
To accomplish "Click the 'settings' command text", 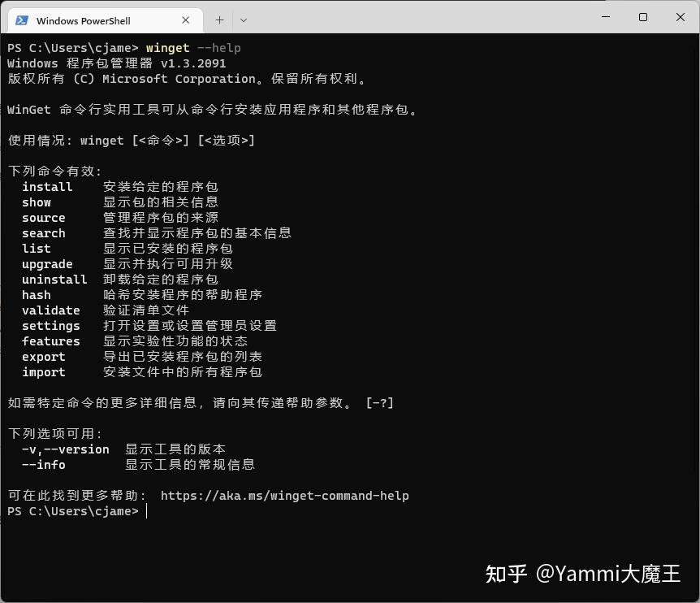I will point(51,326).
